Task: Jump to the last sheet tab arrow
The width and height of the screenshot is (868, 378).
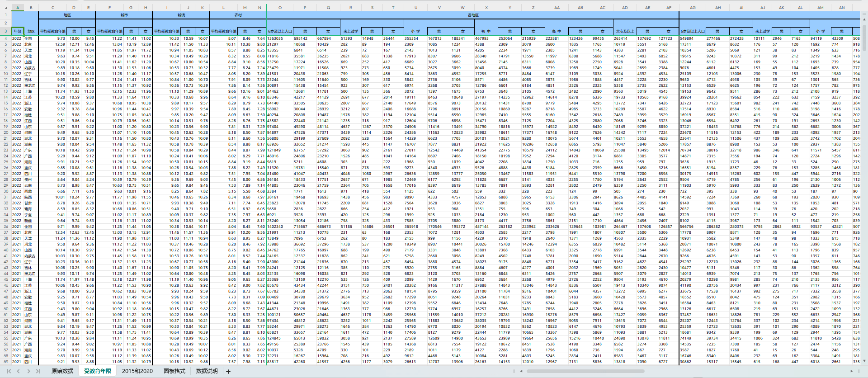Action: 38,371
